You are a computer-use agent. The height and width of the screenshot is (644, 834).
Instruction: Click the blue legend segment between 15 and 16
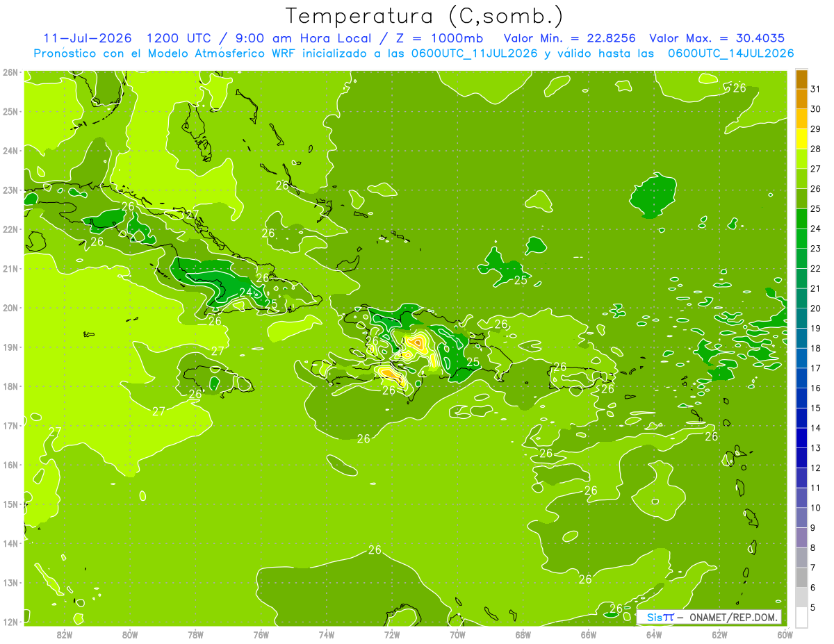click(801, 398)
